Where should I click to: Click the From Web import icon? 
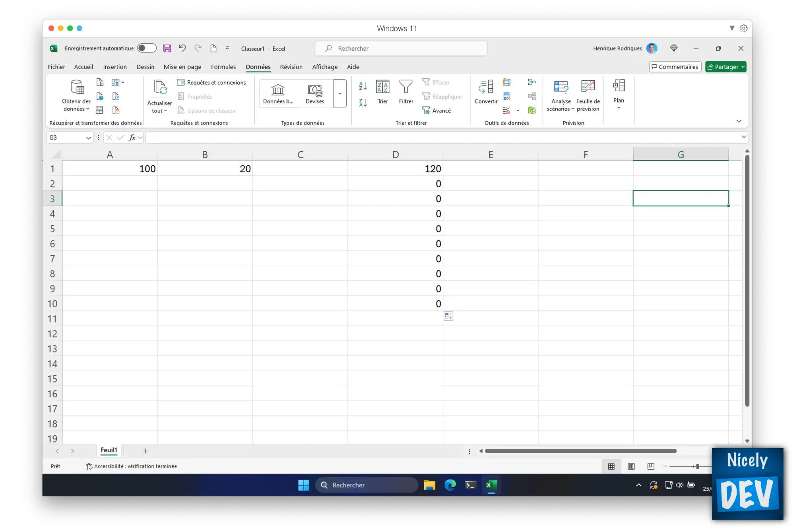(100, 96)
